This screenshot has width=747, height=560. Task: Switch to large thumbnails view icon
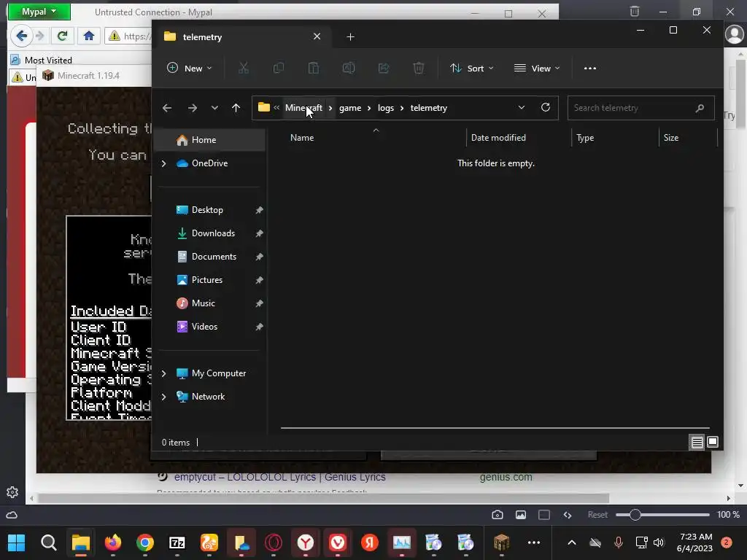pyautogui.click(x=713, y=443)
